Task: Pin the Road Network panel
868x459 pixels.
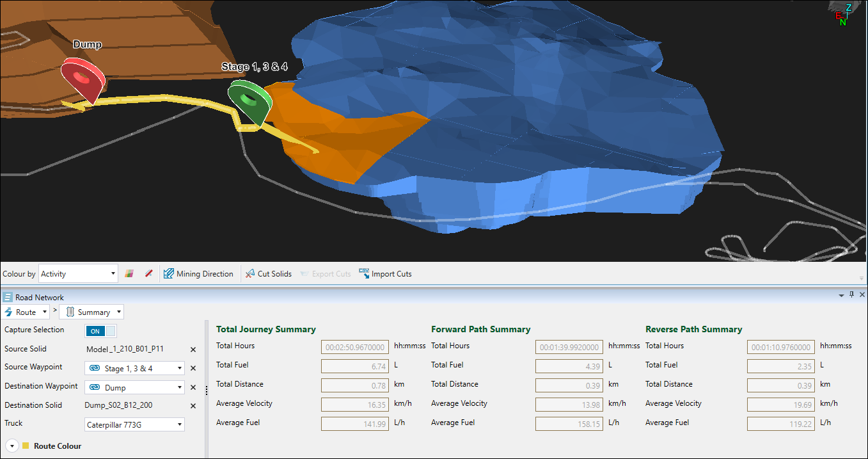Action: 851,294
